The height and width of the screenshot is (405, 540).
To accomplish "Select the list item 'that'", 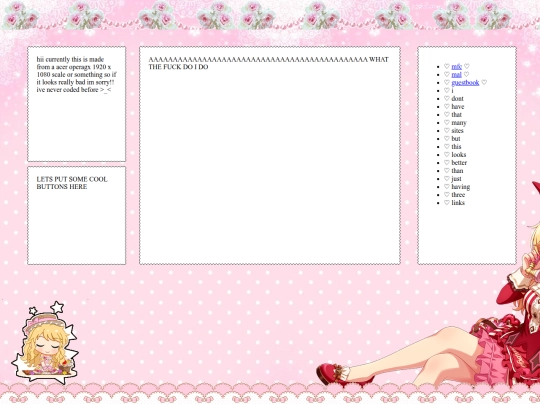I will [x=456, y=115].
